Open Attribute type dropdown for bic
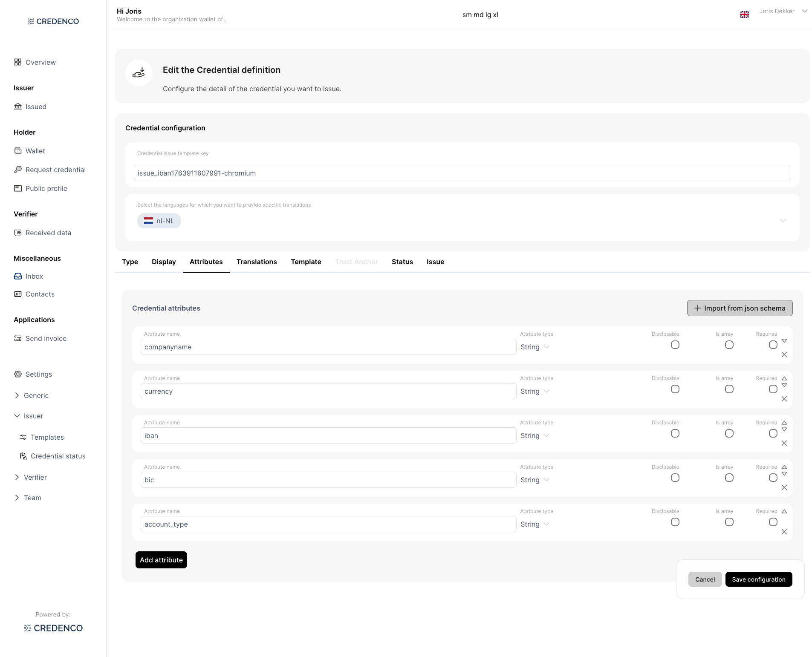The height and width of the screenshot is (657, 812). (535, 480)
